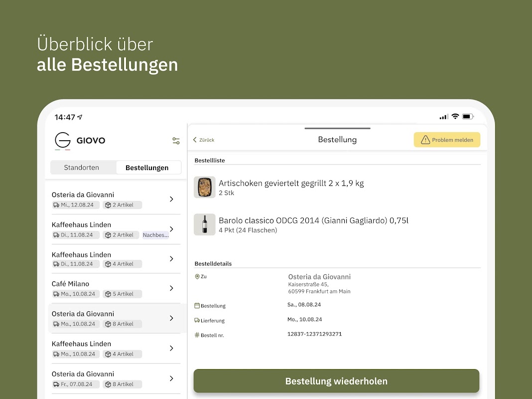The height and width of the screenshot is (399, 532).
Task: Click the package icon beside 2 Artikel of Osteria 12.08.24
Action: pos(108,205)
